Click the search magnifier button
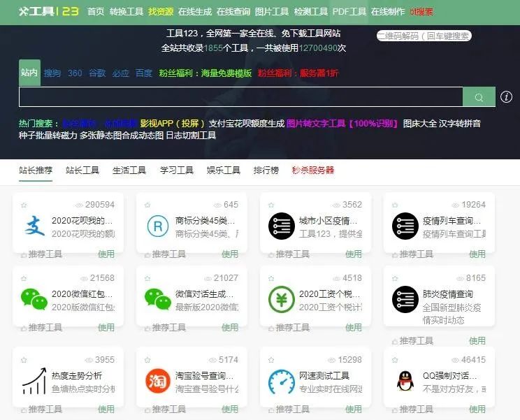Screen dimensions: 520x420 pyautogui.click(x=479, y=97)
